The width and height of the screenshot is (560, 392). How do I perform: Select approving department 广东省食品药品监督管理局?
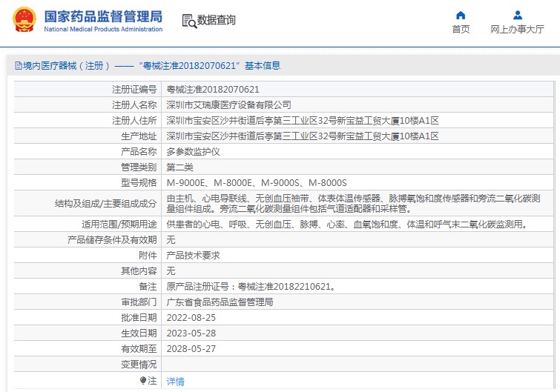pos(220,302)
